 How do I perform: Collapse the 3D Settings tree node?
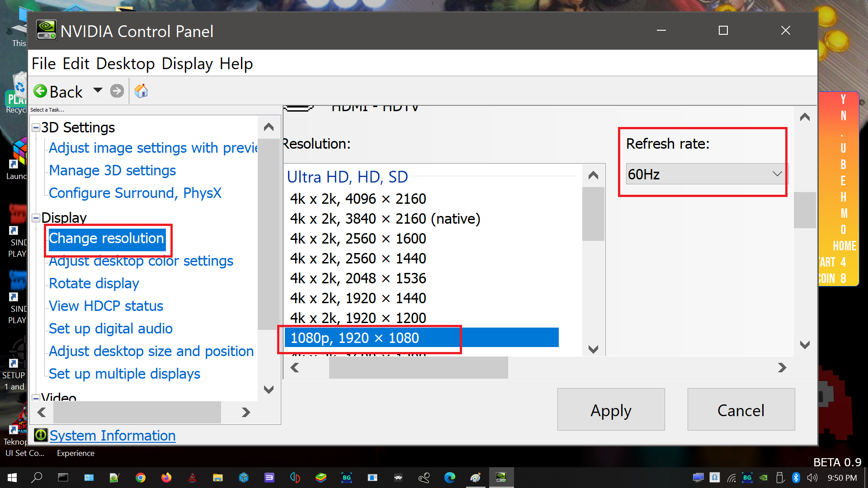click(36, 128)
